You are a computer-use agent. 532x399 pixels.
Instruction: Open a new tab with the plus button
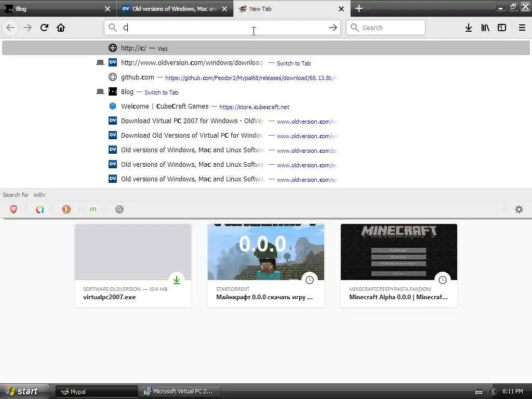coord(358,8)
